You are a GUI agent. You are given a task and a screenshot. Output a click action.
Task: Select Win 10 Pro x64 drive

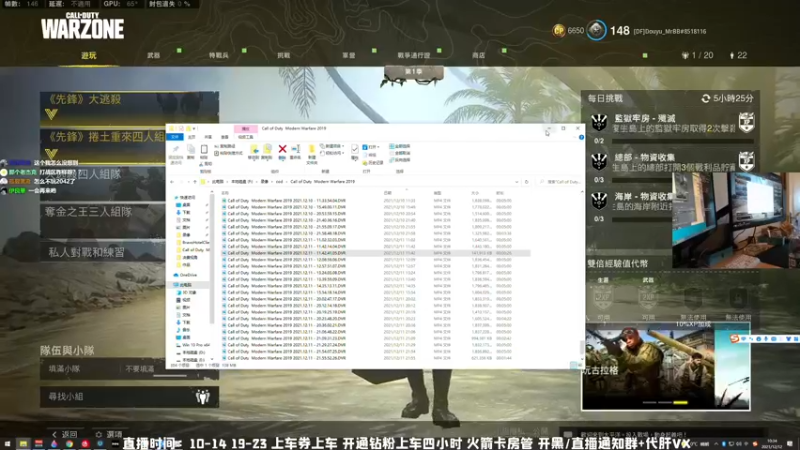[193, 345]
